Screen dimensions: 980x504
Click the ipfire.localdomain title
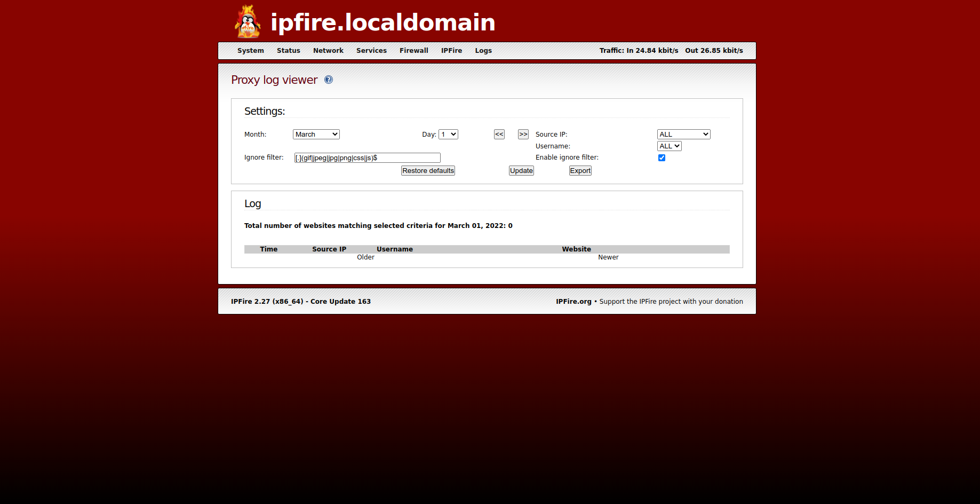point(383,22)
